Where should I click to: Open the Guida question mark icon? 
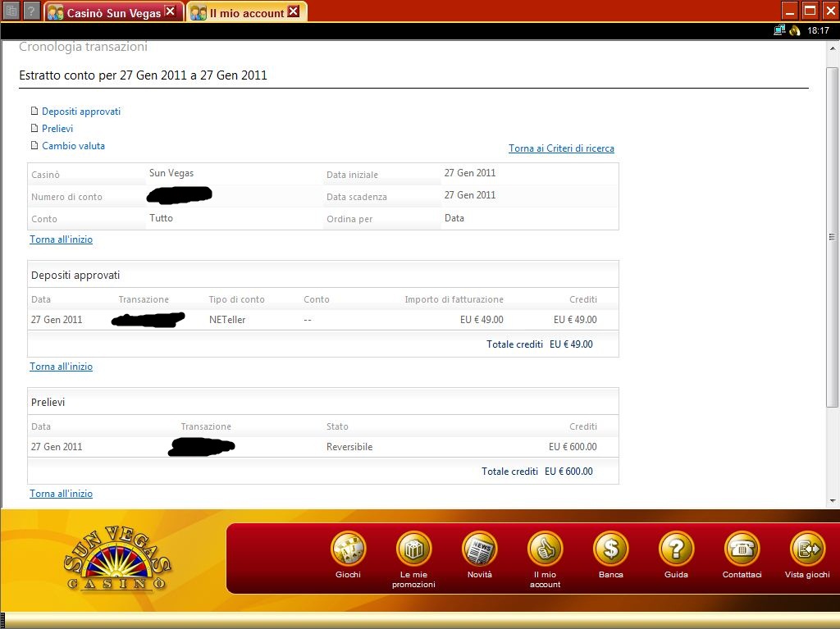(676, 549)
